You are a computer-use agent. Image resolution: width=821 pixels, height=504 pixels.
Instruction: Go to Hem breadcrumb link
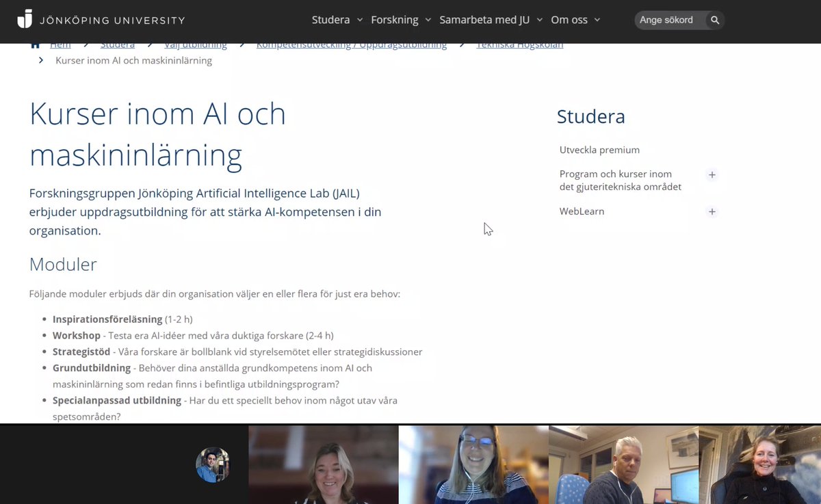pos(60,45)
